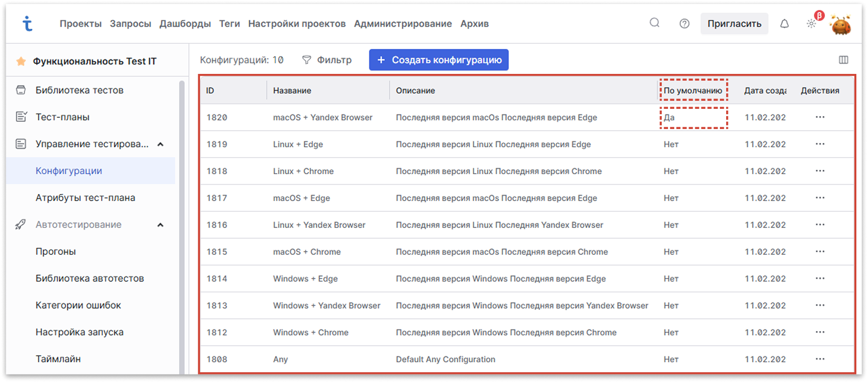Image resolution: width=868 pixels, height=383 pixels.
Task: Click the Управление тестированием sidebar icon
Action: [x=21, y=144]
